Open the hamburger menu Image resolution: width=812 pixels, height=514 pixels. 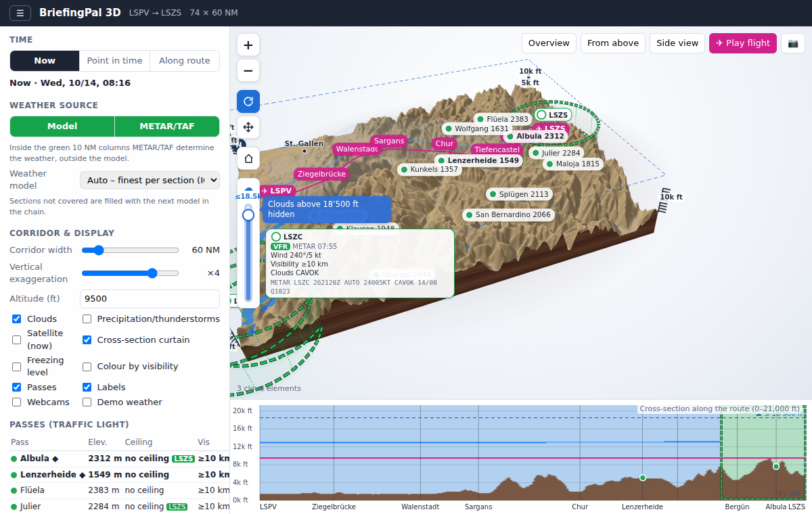pyautogui.click(x=20, y=13)
